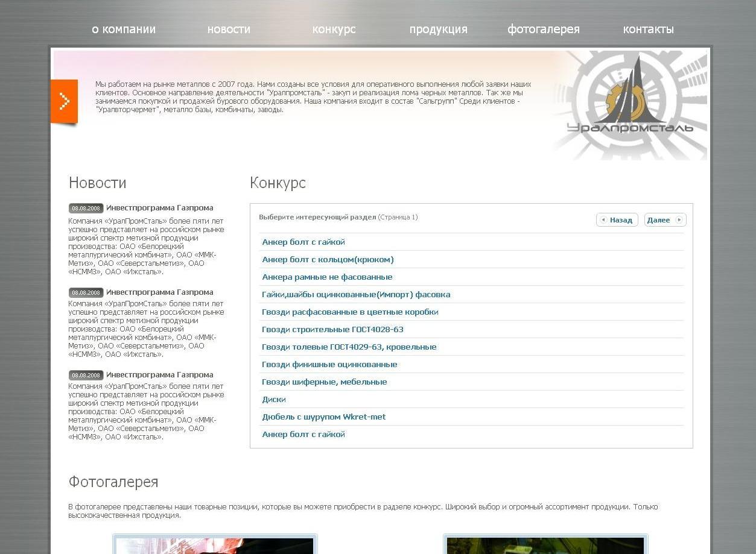
Task: Open the 'контакты' menu item
Action: pyautogui.click(x=648, y=30)
